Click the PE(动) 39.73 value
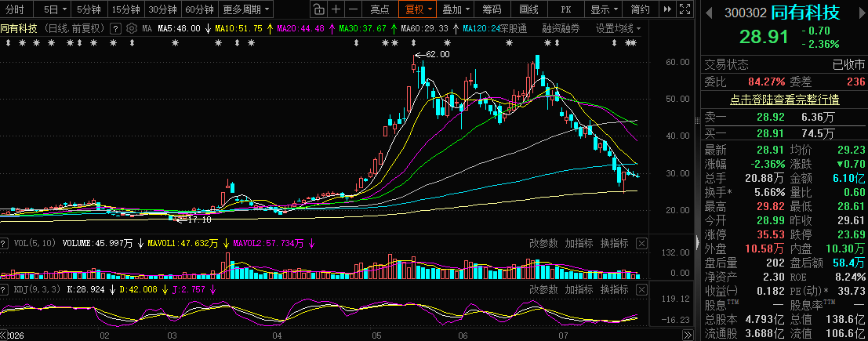 point(851,291)
